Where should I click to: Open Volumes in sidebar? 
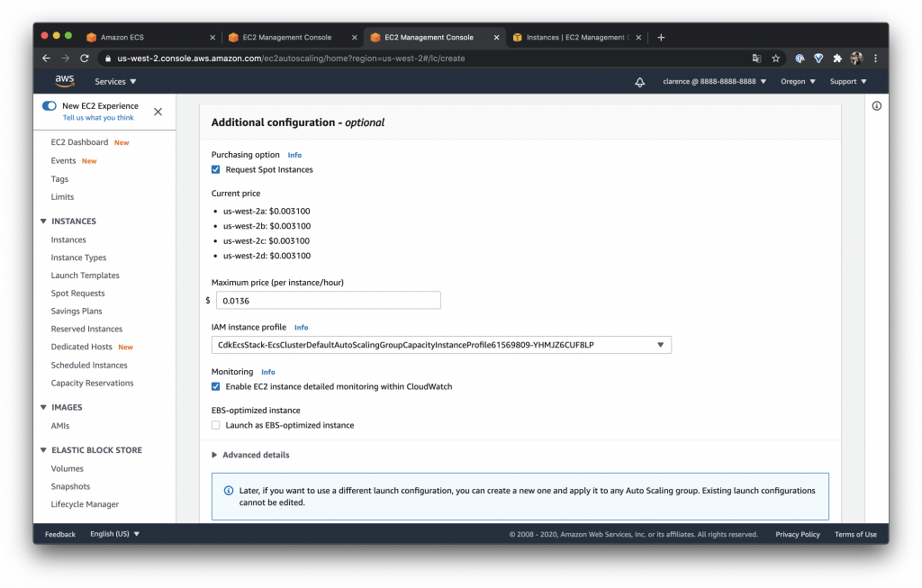pos(67,468)
